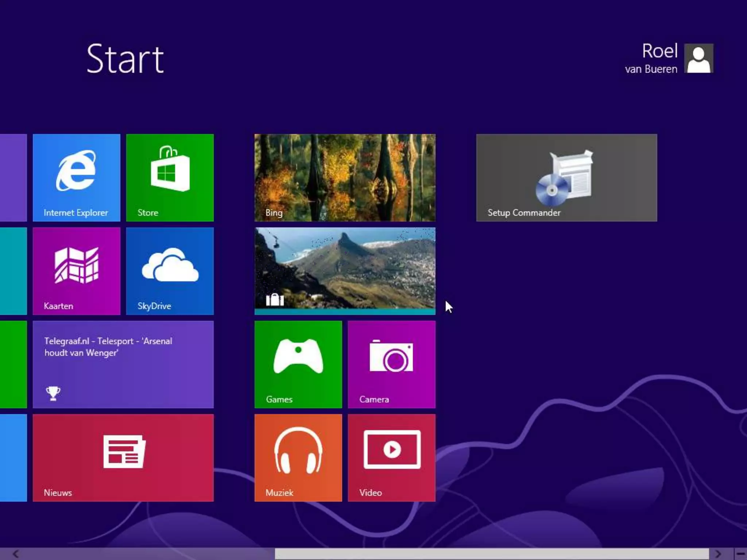Open the SkyDrive cloud tile
The height and width of the screenshot is (560, 747).
tap(170, 271)
